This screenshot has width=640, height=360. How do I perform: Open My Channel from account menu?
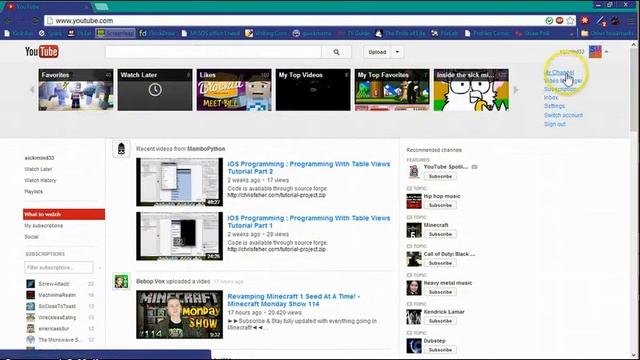click(559, 73)
